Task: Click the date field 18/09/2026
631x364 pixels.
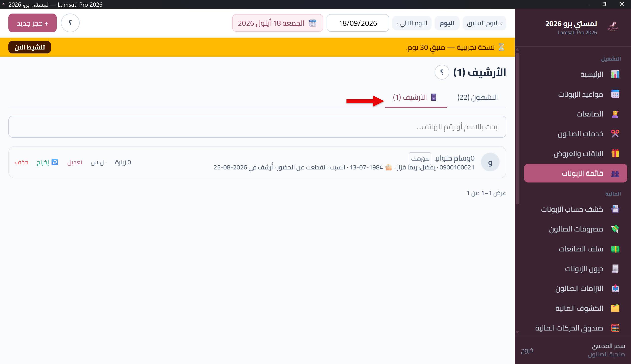Action: [x=358, y=23]
